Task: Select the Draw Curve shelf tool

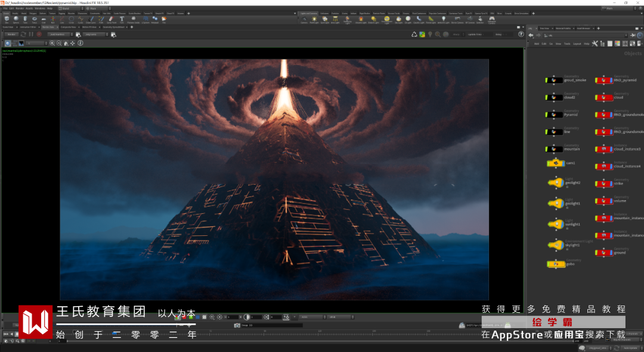Action: click(91, 19)
